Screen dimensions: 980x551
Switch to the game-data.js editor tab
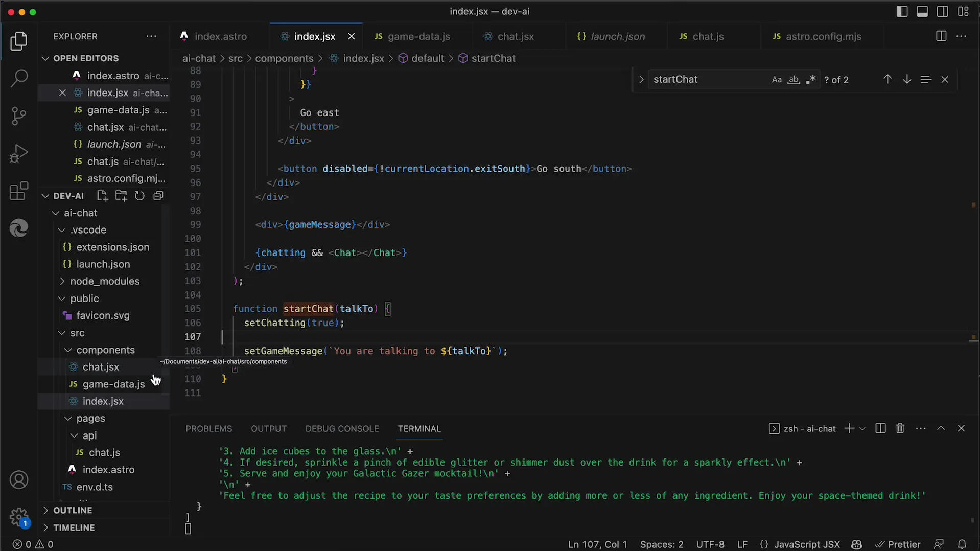point(418,37)
